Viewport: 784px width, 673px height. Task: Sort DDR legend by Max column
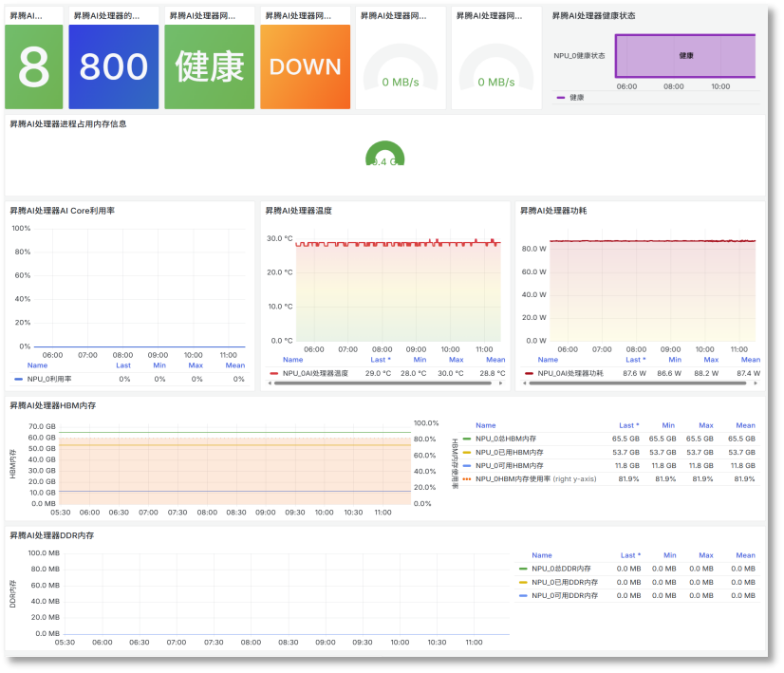pos(705,555)
